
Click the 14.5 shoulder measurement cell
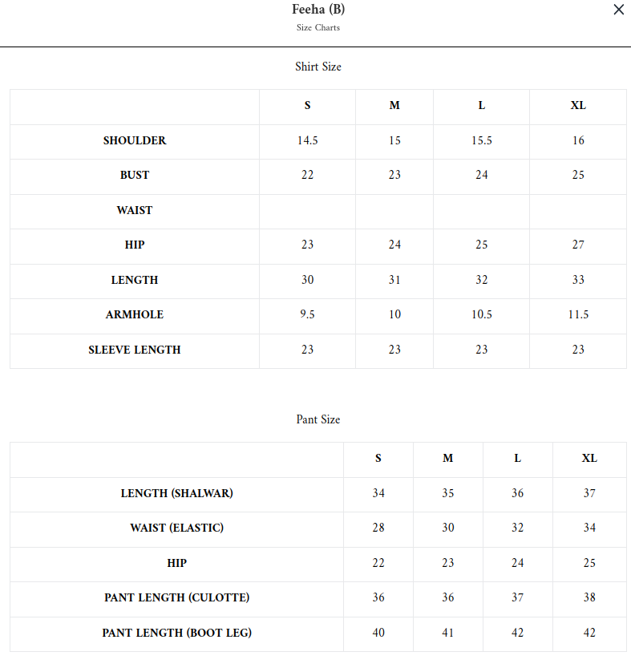[x=307, y=141]
